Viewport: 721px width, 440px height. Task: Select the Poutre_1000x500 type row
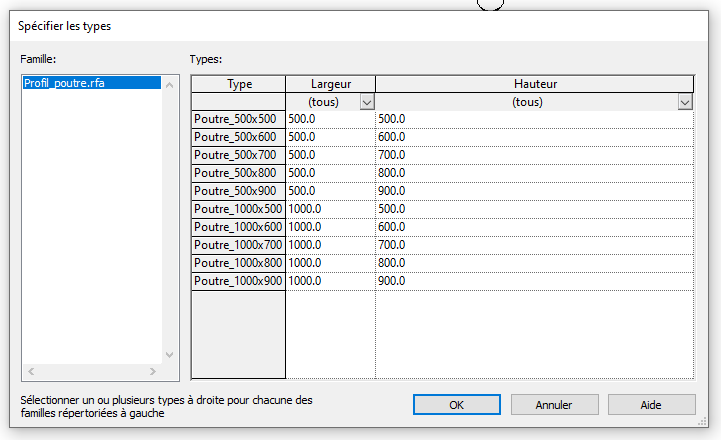(238, 209)
